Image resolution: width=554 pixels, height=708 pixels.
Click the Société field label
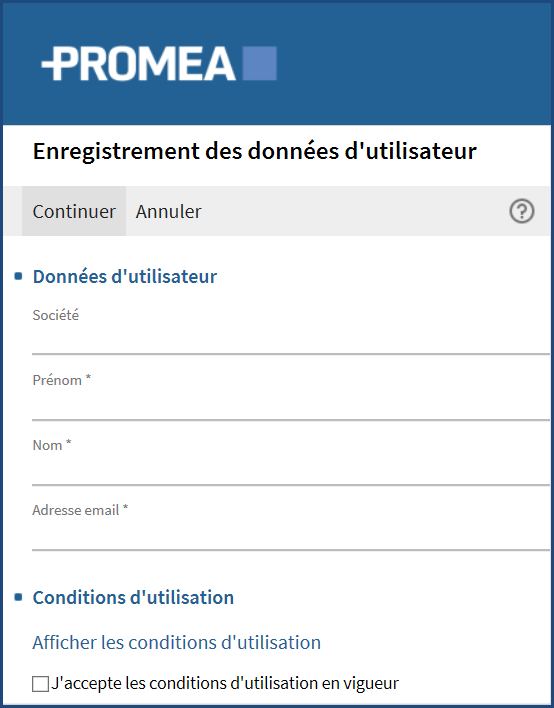[x=56, y=315]
